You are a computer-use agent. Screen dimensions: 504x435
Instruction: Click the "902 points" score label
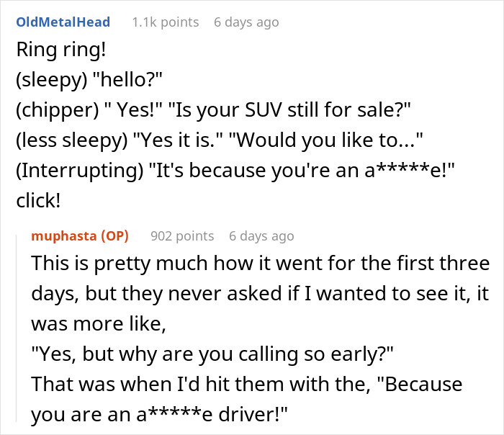point(182,236)
